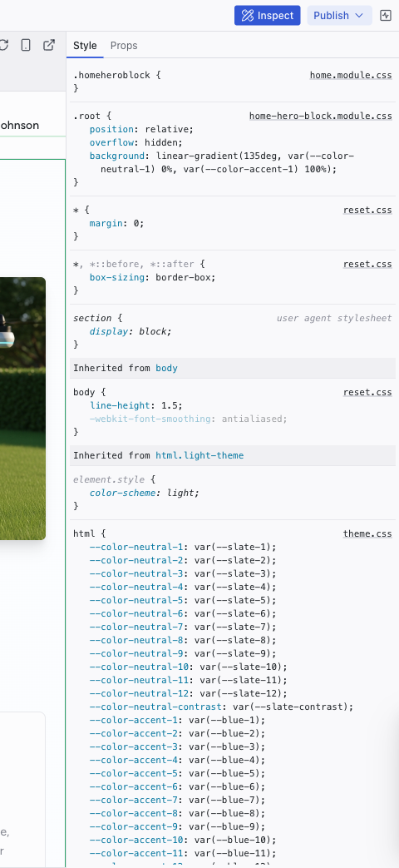Open the home-hero-block.module.css source link
Image resolution: width=399 pixels, height=868 pixels.
click(321, 117)
